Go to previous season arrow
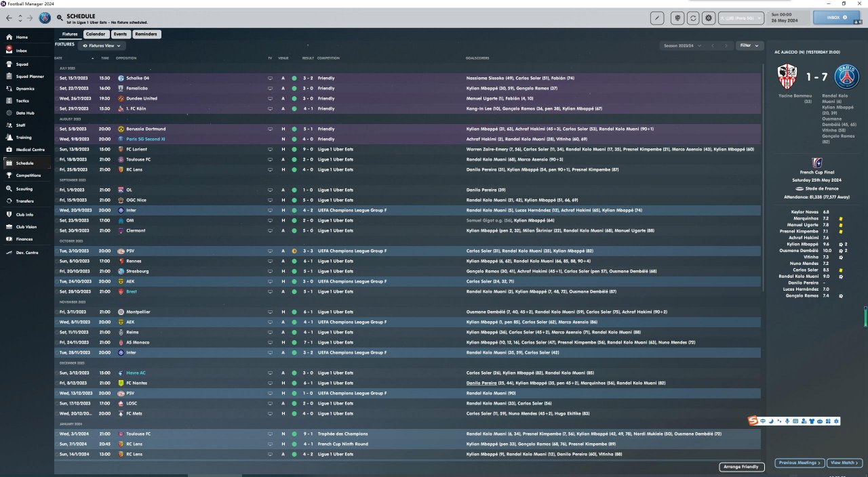This screenshot has height=477, width=868. click(x=712, y=45)
